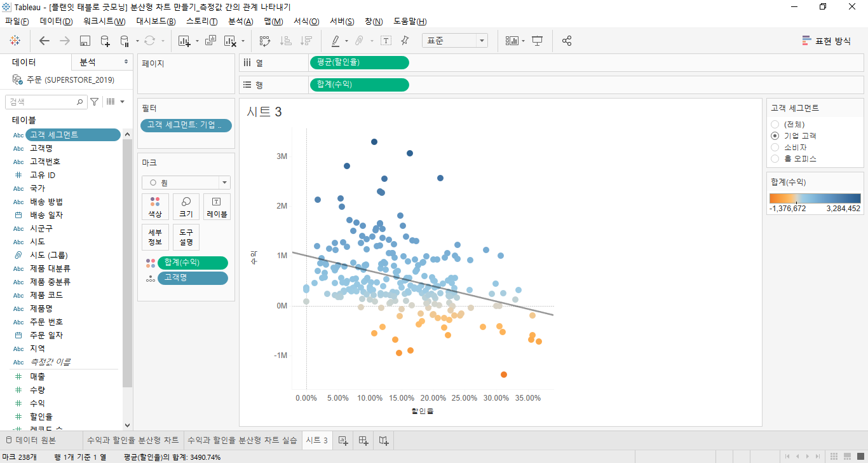Click the group members paperclip icon

pyautogui.click(x=358, y=41)
